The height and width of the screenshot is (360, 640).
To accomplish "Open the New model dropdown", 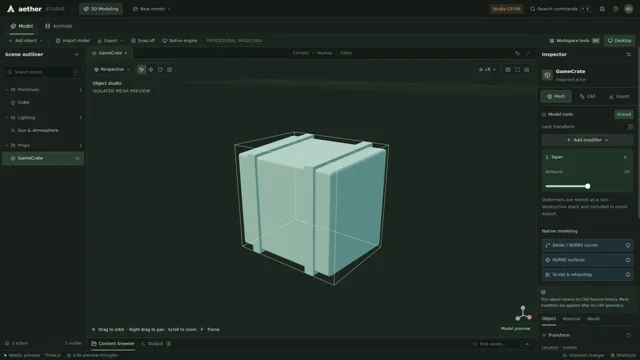I will coord(151,9).
